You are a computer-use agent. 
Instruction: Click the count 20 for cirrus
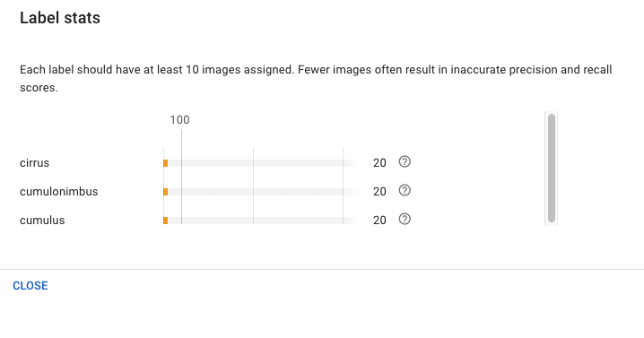point(379,163)
